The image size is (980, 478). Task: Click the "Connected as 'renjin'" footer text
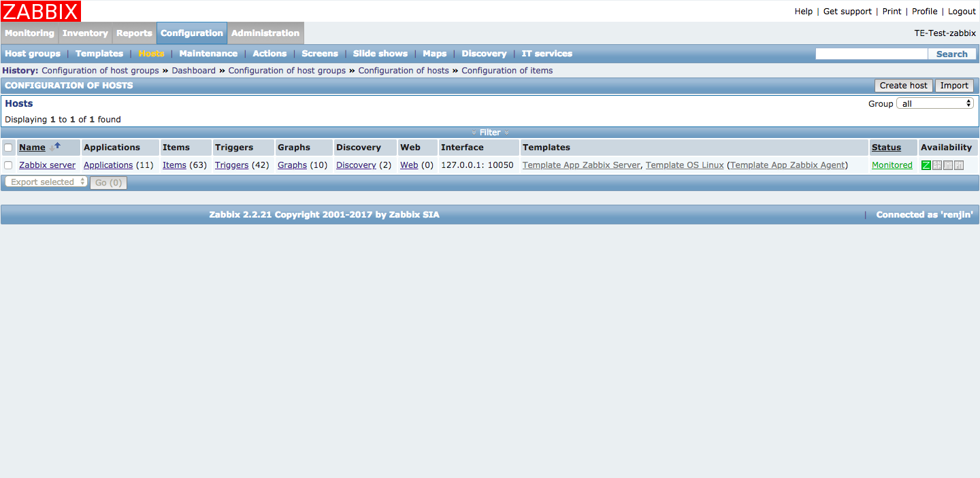(924, 215)
